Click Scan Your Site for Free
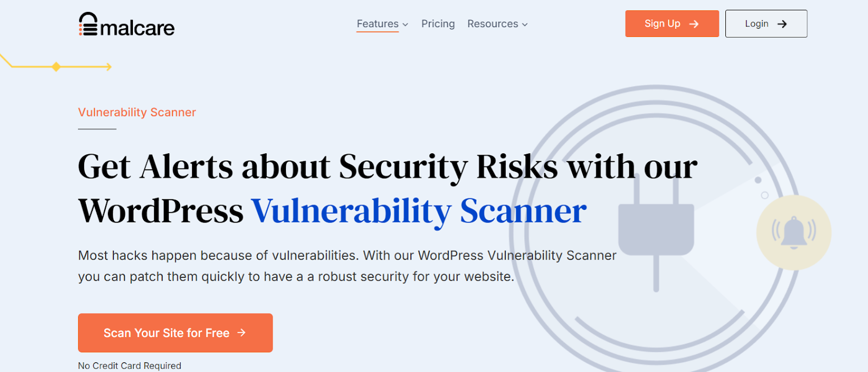 coord(167,333)
